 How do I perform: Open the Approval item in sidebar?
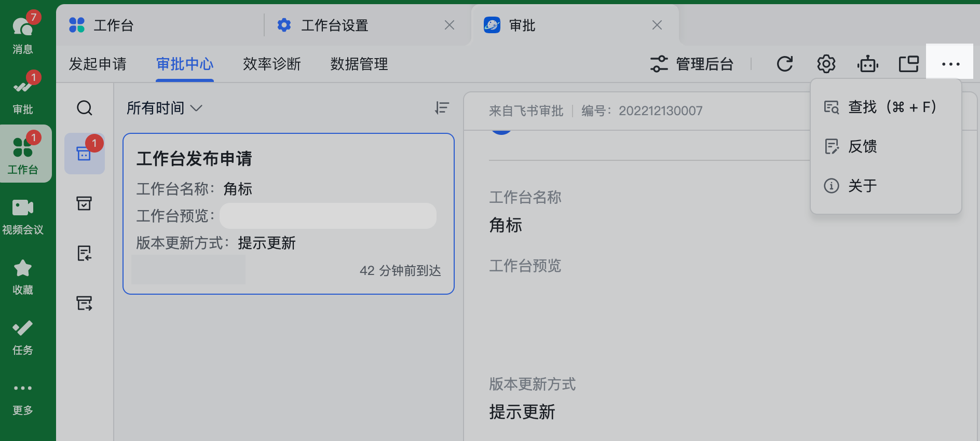click(x=23, y=93)
